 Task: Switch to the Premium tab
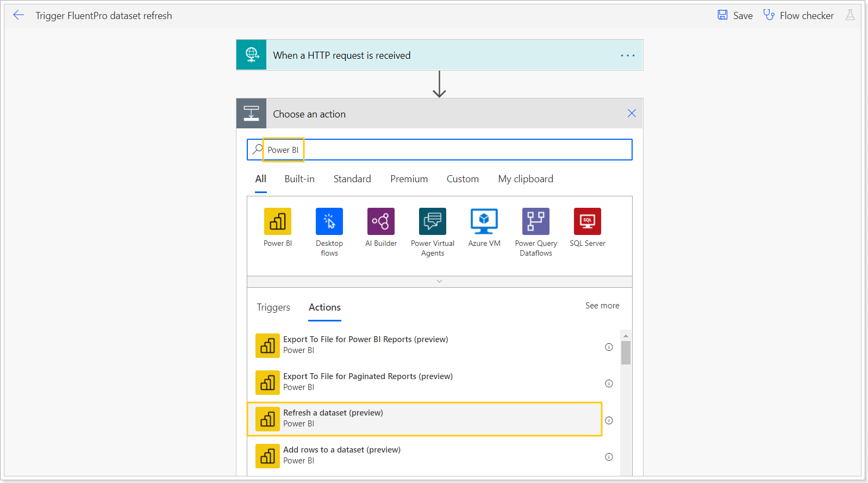pos(409,179)
